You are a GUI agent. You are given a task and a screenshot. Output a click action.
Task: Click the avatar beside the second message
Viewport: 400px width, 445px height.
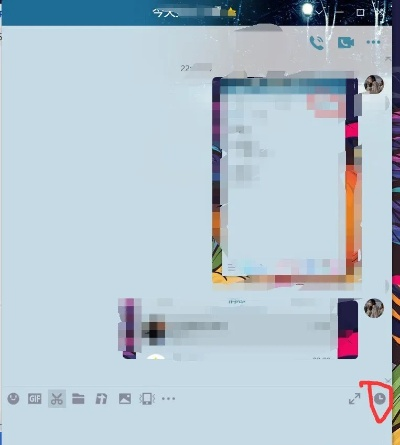[x=374, y=308]
